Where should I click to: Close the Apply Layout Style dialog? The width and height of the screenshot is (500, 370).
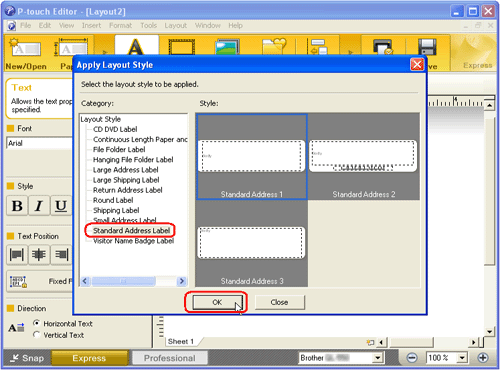[x=417, y=65]
